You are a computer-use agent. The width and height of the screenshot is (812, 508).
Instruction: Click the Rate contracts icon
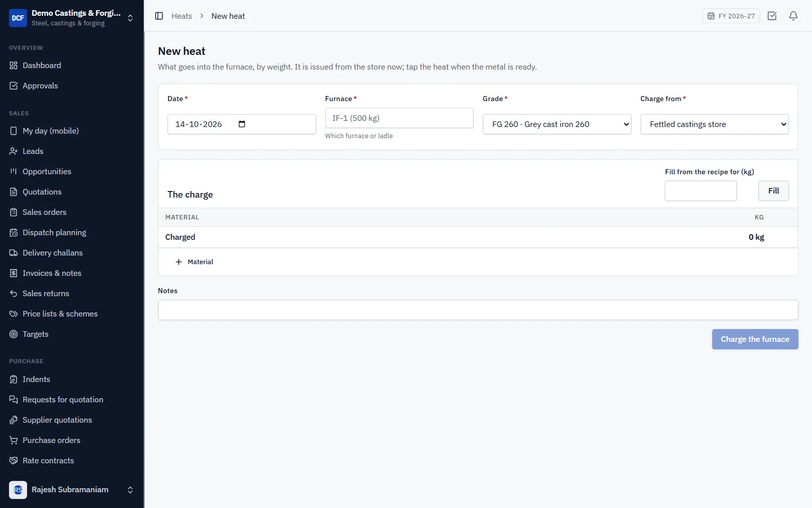pyautogui.click(x=14, y=461)
